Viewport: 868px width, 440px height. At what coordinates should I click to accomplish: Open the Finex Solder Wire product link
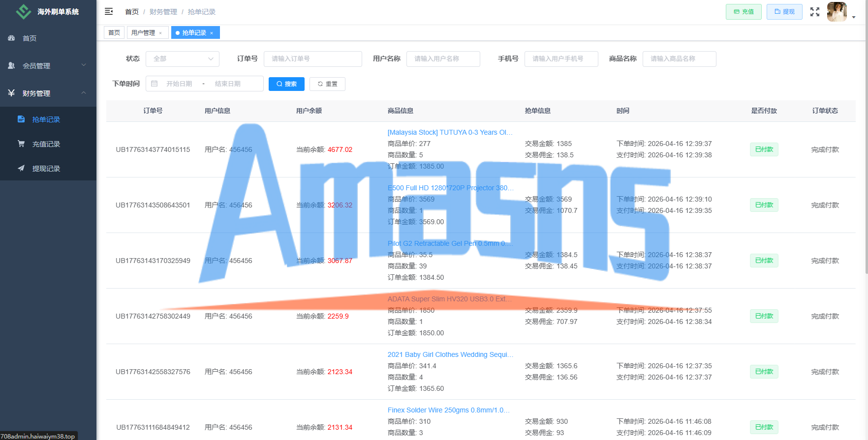point(449,410)
